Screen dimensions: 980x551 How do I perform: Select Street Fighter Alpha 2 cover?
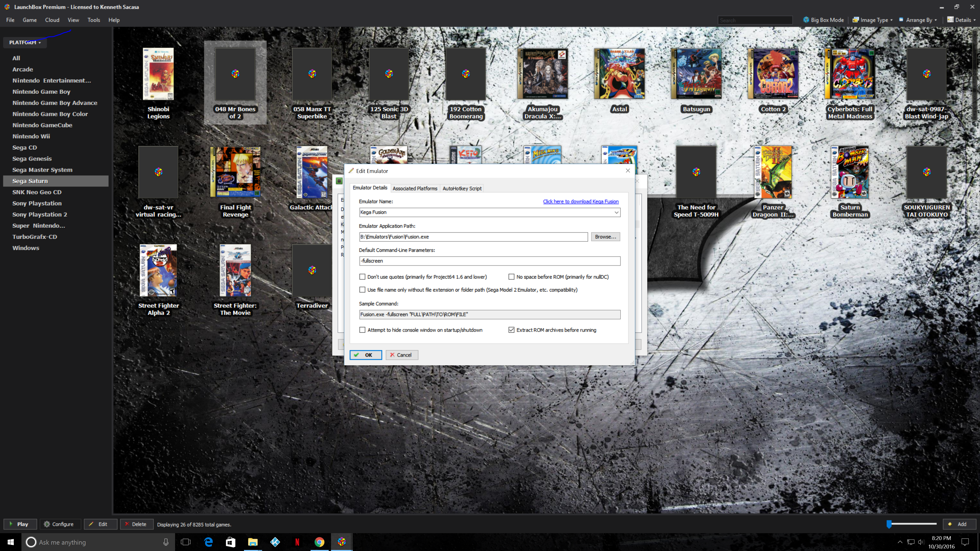158,270
